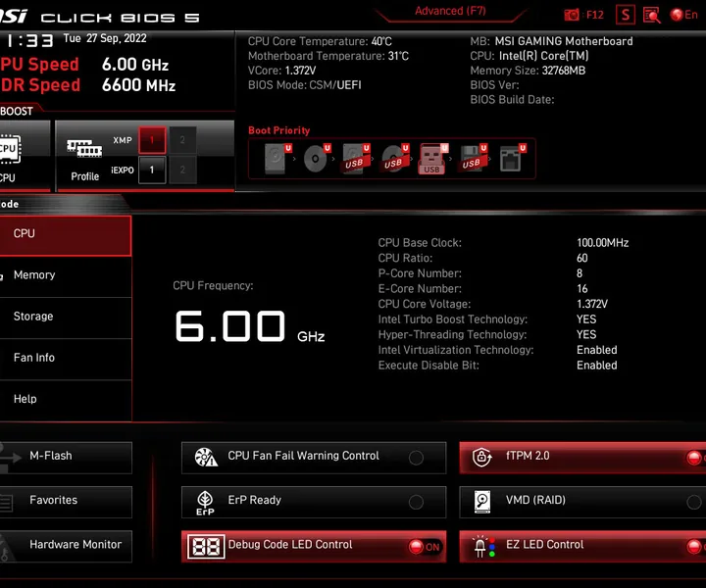Click the DDR Speed 6600 MHz value
The height and width of the screenshot is (588, 706).
coord(138,85)
